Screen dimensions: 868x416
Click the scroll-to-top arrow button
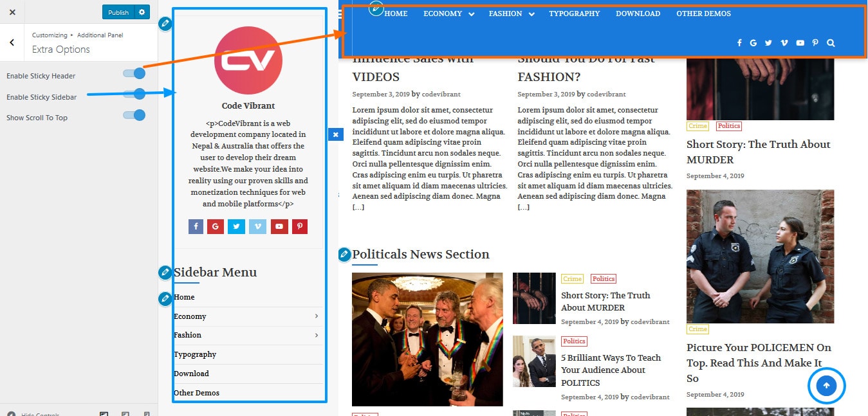pos(827,386)
